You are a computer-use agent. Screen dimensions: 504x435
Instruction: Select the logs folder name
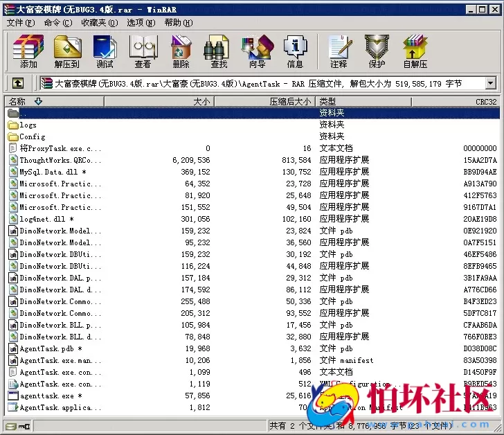[28, 125]
